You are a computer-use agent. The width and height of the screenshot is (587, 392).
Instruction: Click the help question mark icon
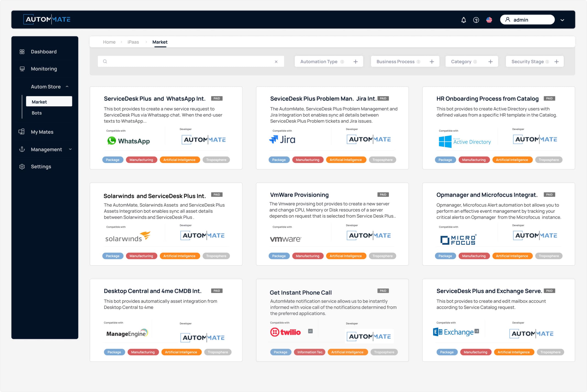tap(476, 20)
